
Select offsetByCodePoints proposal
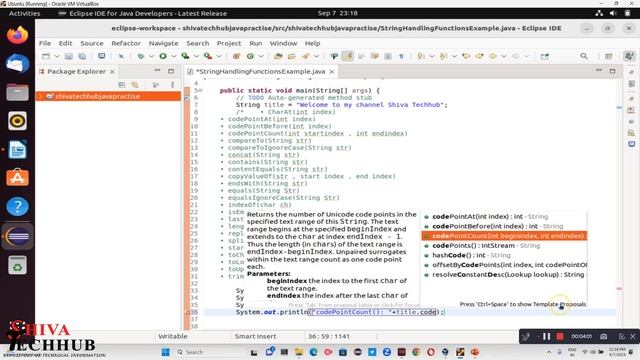coord(504,265)
